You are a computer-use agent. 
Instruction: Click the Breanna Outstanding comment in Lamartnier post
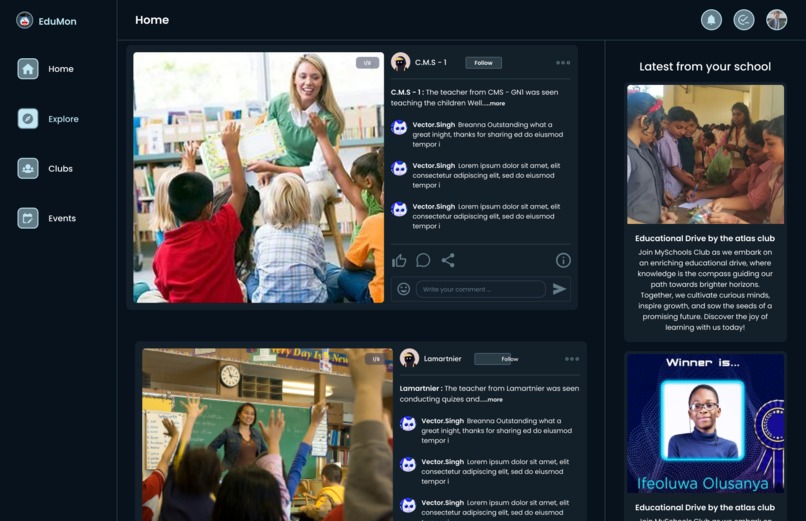[496, 431]
